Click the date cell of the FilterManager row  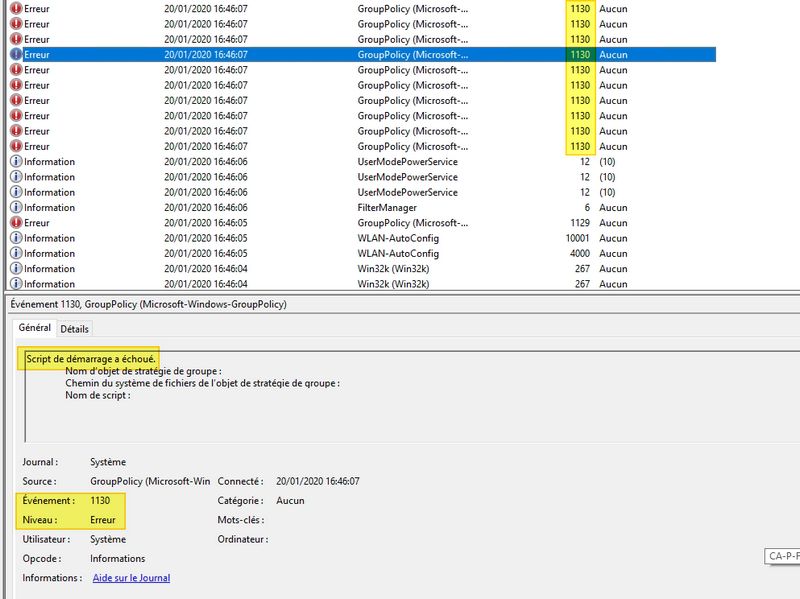coord(206,208)
